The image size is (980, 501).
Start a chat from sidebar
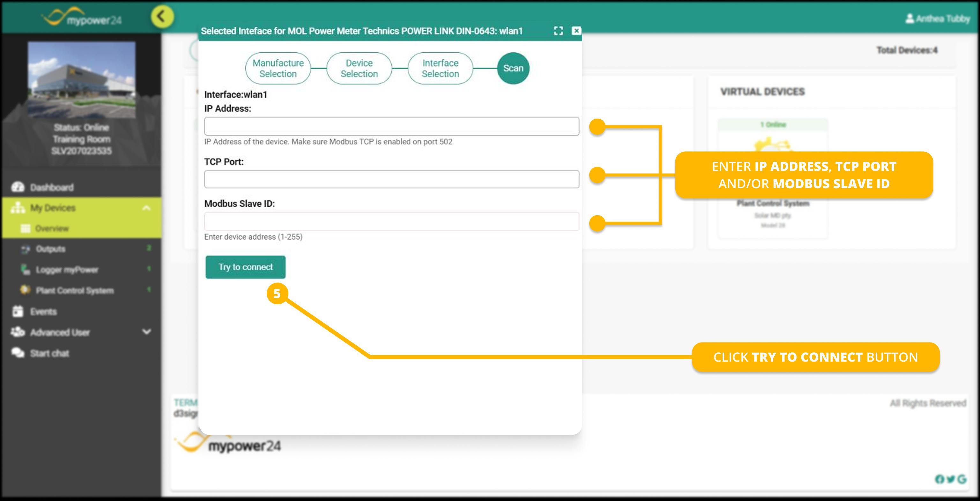49,353
